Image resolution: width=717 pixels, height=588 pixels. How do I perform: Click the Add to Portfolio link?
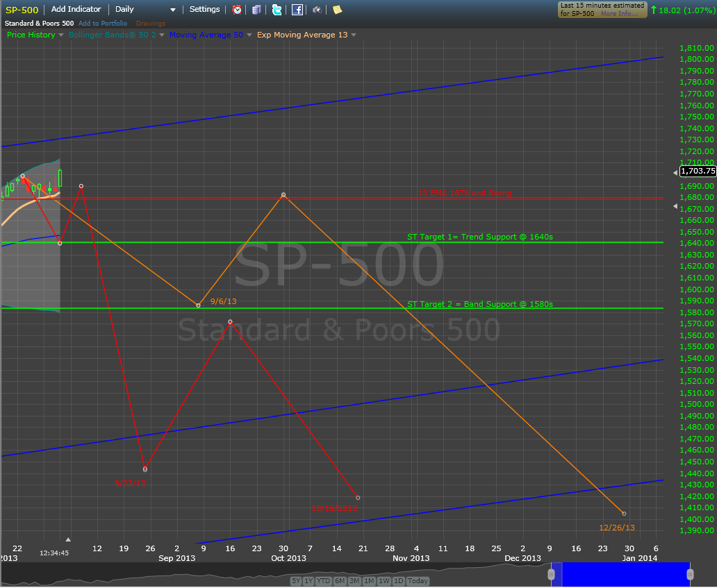(103, 24)
